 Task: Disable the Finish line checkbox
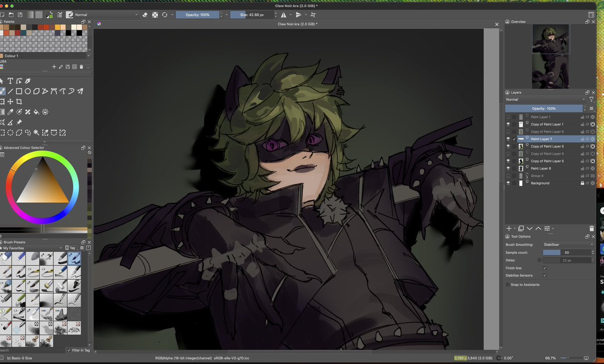pyautogui.click(x=545, y=268)
